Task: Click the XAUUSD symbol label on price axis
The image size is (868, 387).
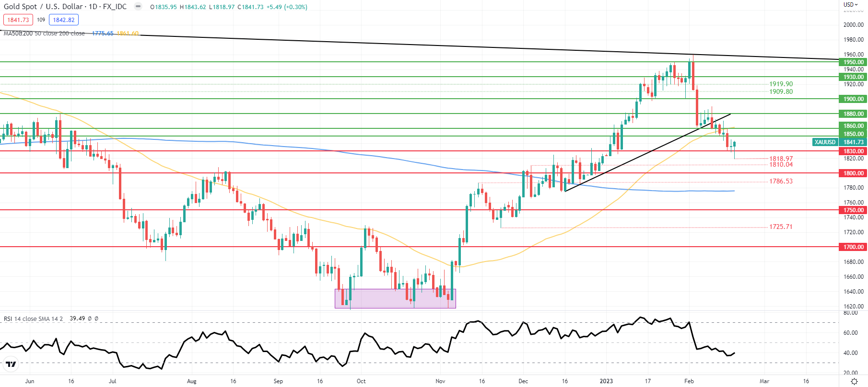Action: [825, 142]
